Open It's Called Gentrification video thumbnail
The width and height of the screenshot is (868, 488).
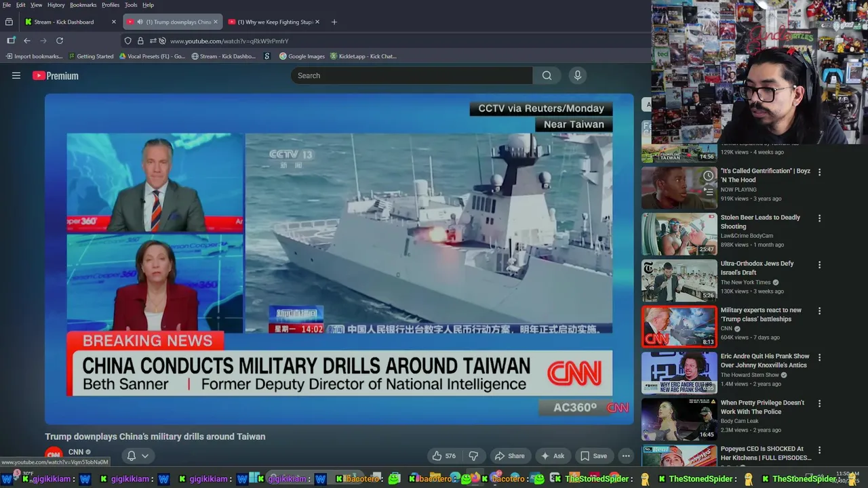[679, 188]
